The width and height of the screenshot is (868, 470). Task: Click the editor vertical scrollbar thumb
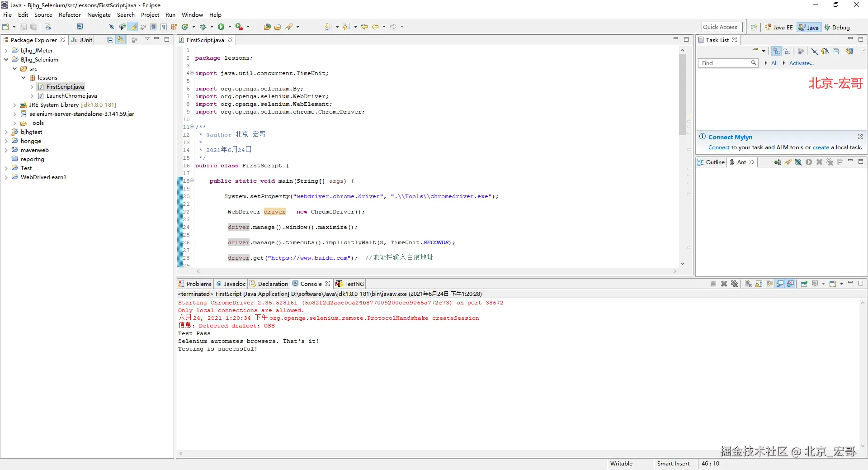[682, 95]
